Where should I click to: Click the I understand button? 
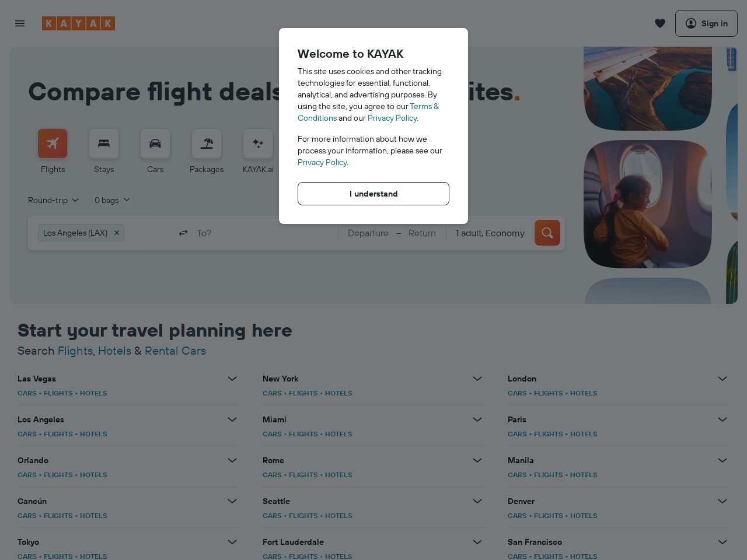(373, 194)
